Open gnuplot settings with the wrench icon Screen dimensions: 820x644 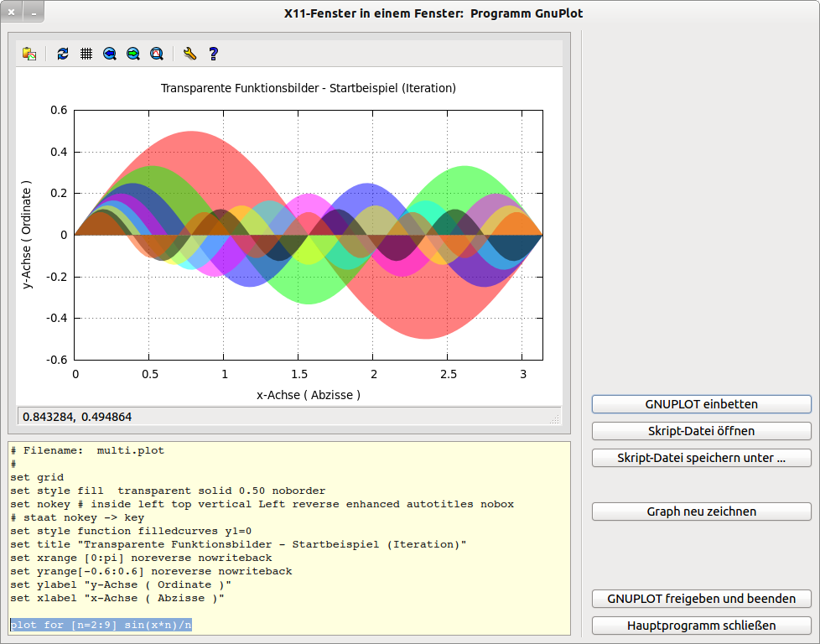189,54
